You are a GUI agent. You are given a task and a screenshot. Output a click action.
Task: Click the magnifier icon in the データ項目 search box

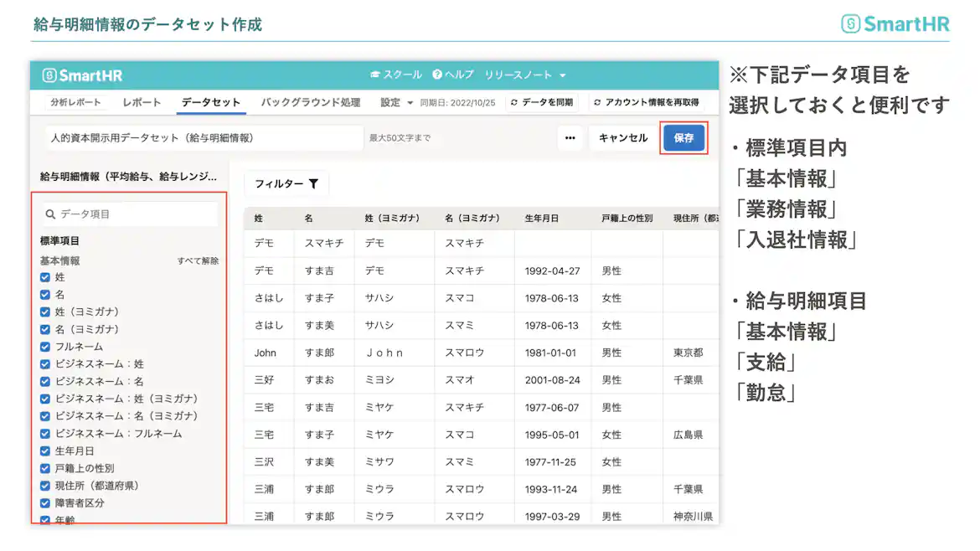pyautogui.click(x=49, y=214)
